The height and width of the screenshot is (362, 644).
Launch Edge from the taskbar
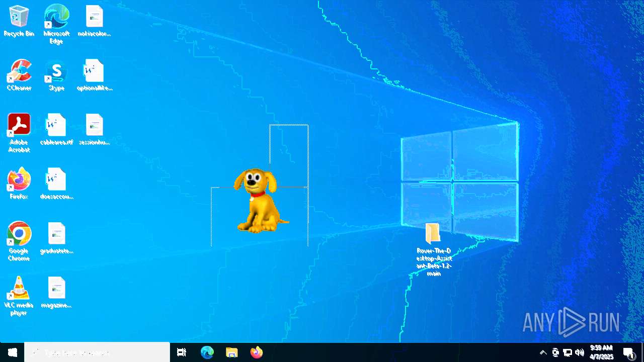[x=207, y=352]
